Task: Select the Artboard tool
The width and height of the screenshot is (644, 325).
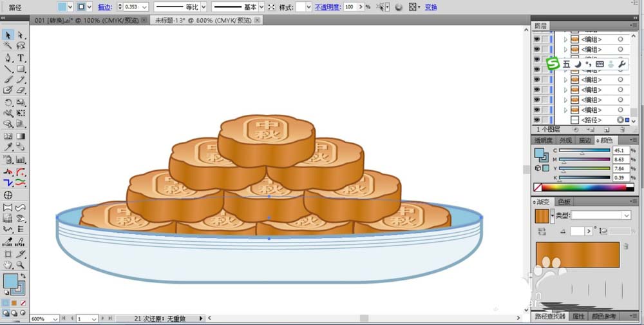Action: [8, 254]
